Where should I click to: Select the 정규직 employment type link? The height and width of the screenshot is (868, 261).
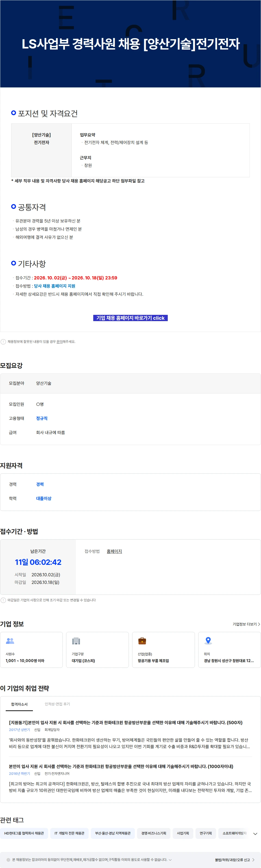pyautogui.click(x=42, y=418)
